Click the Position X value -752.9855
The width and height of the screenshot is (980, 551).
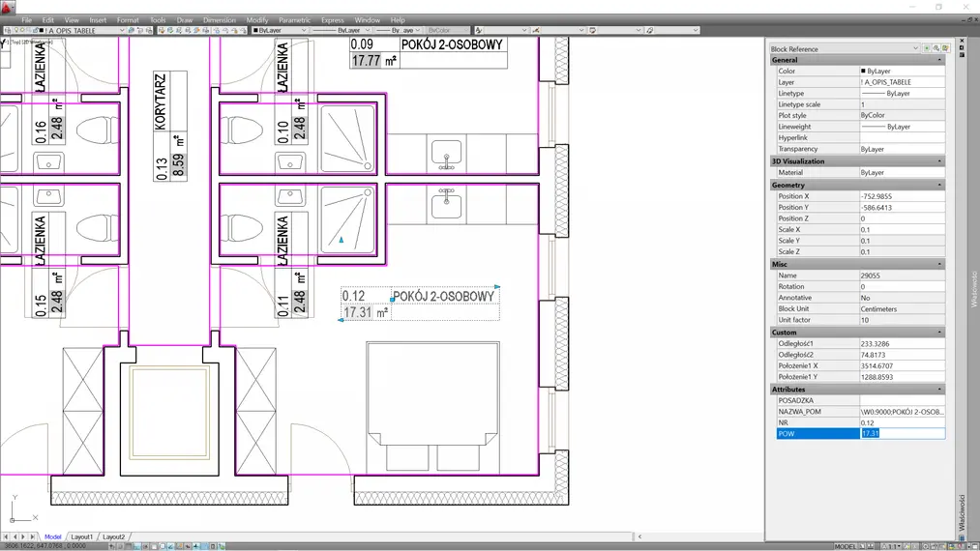tap(903, 196)
